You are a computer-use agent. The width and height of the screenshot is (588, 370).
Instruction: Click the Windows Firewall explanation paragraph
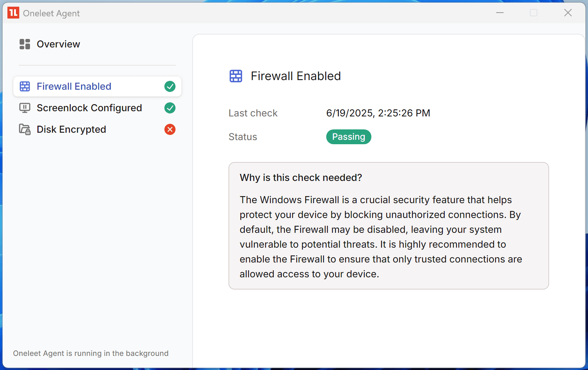point(381,237)
